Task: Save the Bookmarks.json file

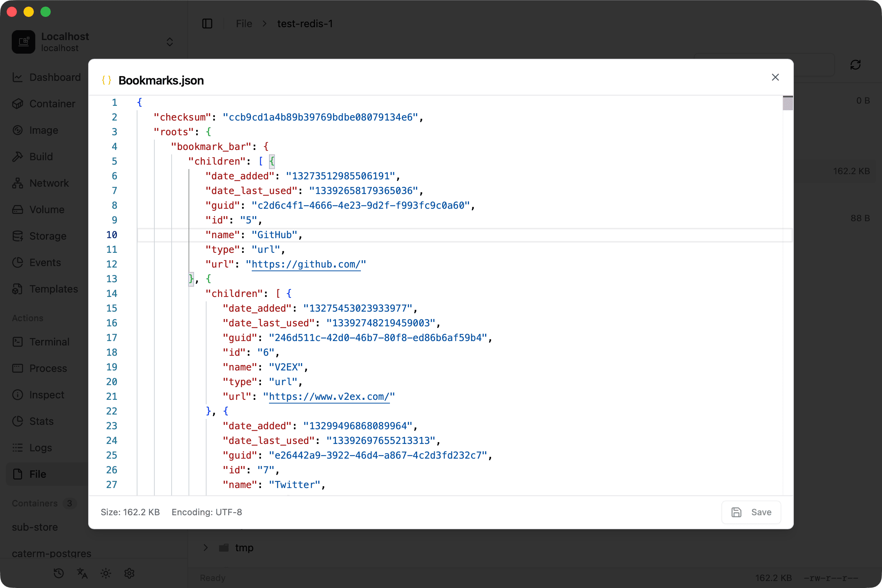Action: click(751, 512)
